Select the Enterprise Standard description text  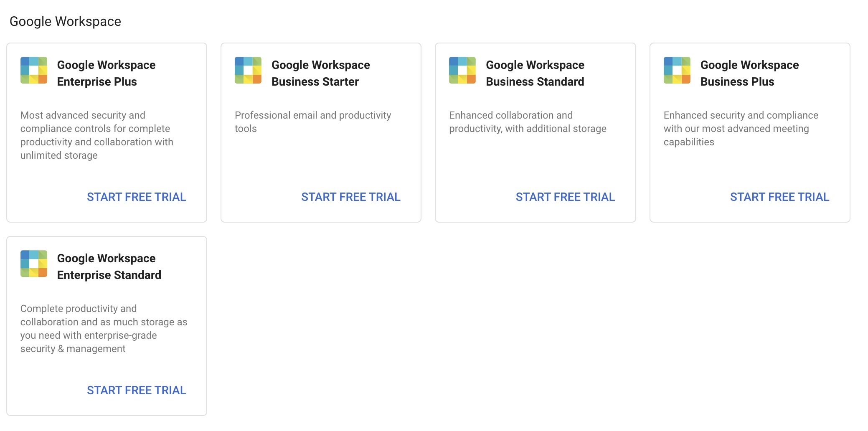[x=104, y=329]
